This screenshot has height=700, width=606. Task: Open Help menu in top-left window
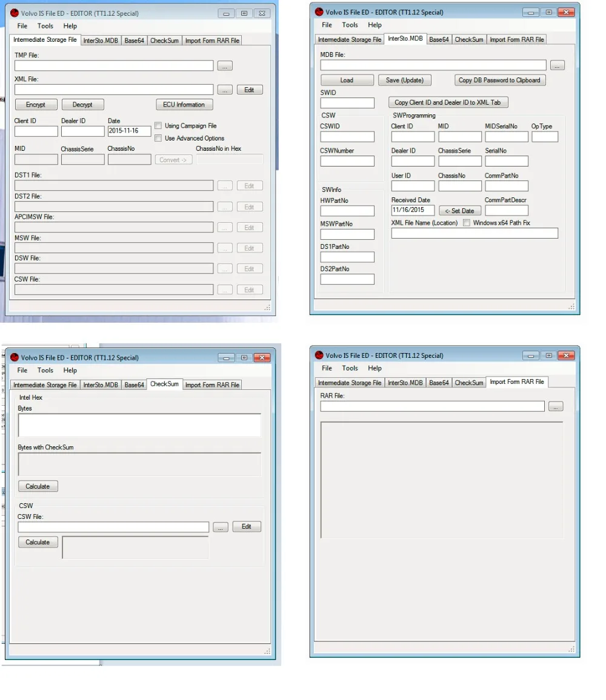pos(70,26)
